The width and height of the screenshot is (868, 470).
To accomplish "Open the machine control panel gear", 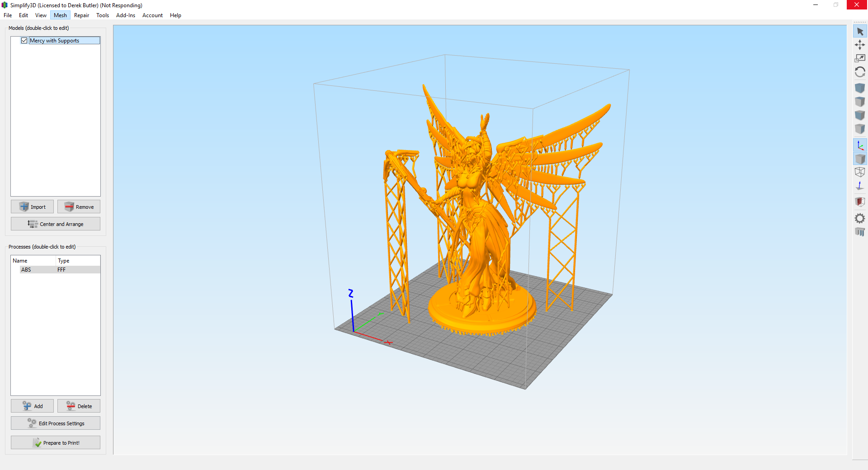I will click(x=860, y=219).
